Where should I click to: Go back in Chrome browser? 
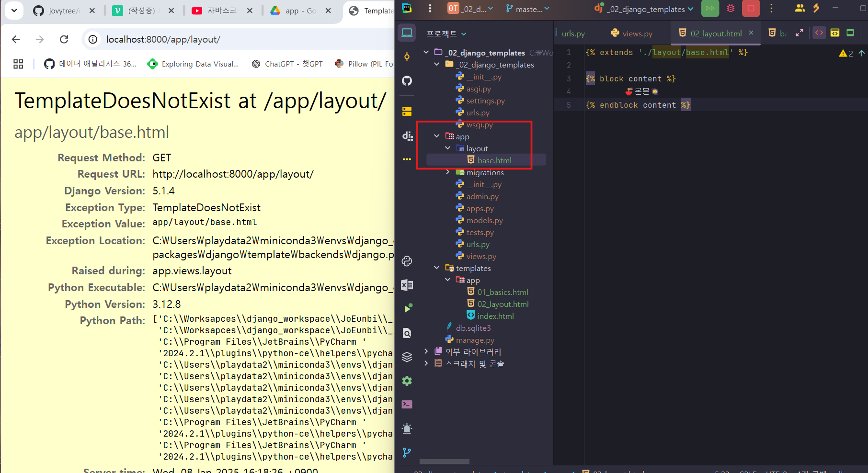click(16, 39)
